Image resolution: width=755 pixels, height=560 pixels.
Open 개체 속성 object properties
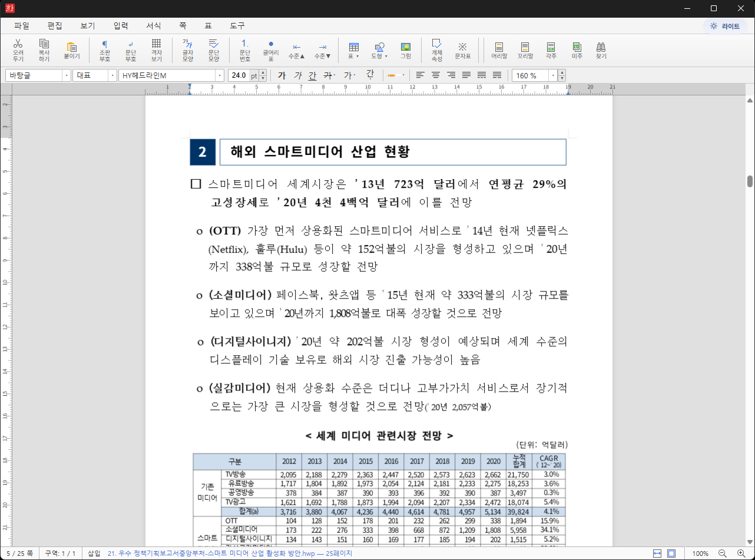[437, 51]
